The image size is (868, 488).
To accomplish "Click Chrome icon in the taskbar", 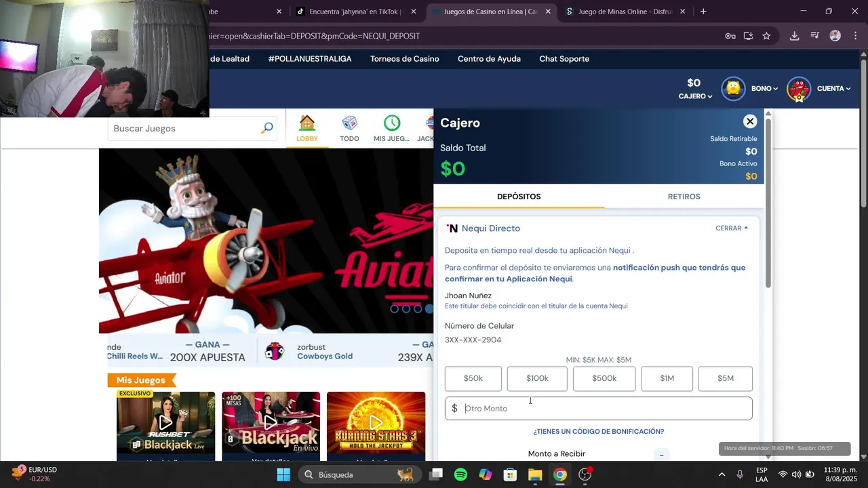I will [560, 474].
